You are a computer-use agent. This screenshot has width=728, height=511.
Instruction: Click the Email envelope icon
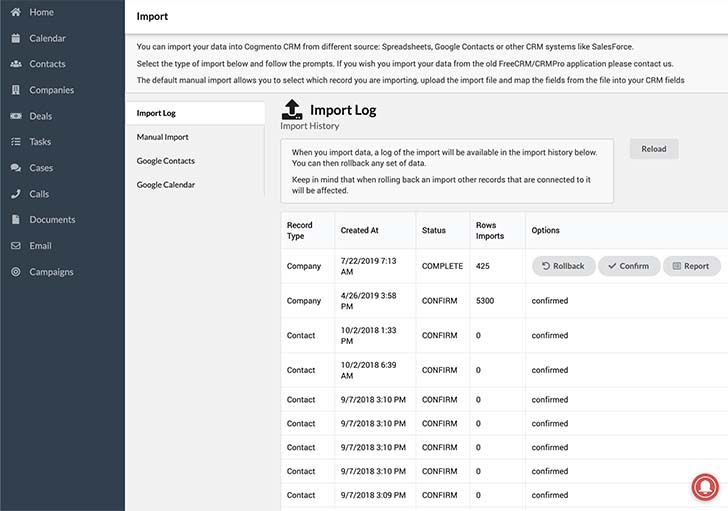pyautogui.click(x=16, y=246)
